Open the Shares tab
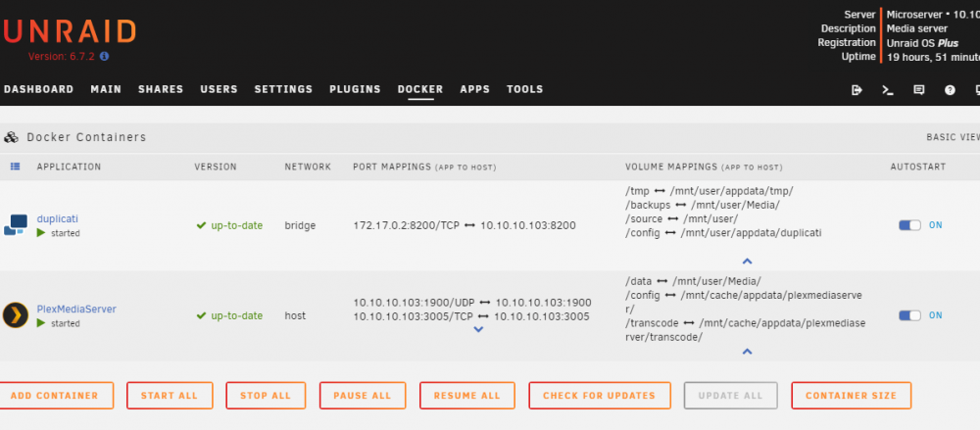Screen dimensions: 980x430 (161, 89)
